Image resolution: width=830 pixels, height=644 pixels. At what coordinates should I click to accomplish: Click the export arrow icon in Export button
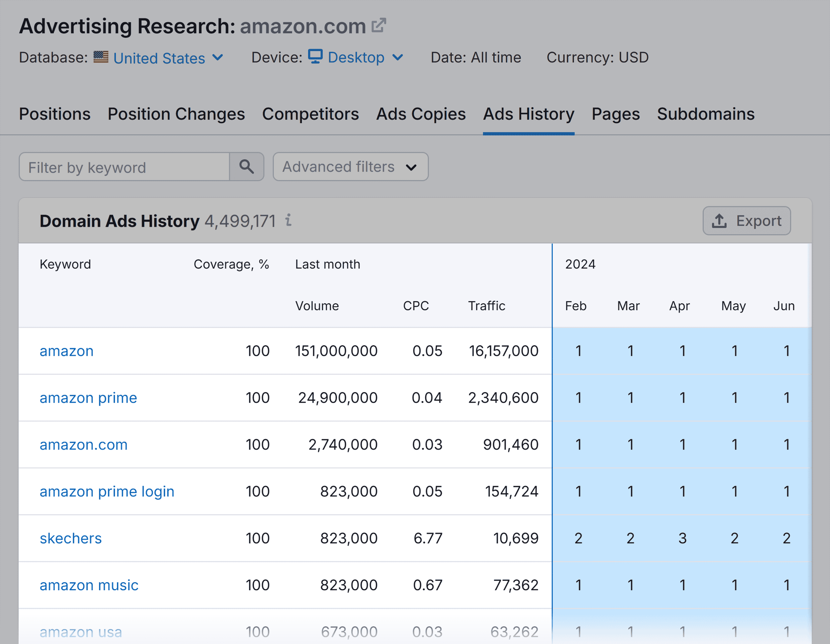pyautogui.click(x=719, y=220)
